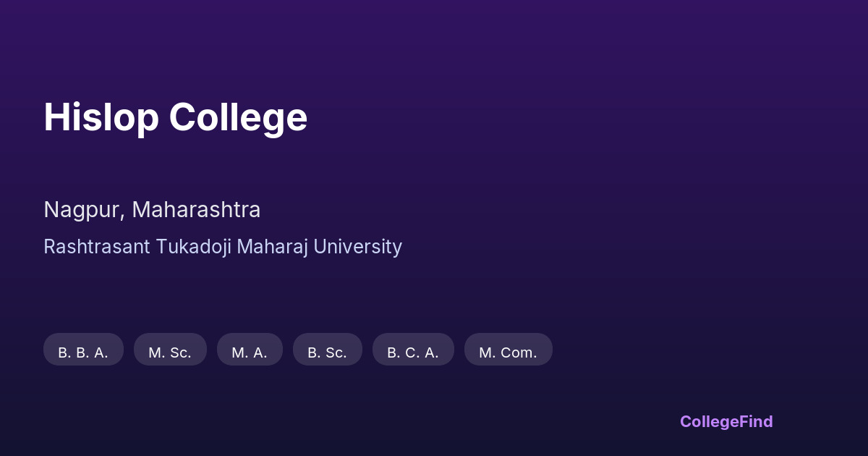Click the word Hislop in the title
The height and width of the screenshot is (456, 868).
click(x=101, y=117)
